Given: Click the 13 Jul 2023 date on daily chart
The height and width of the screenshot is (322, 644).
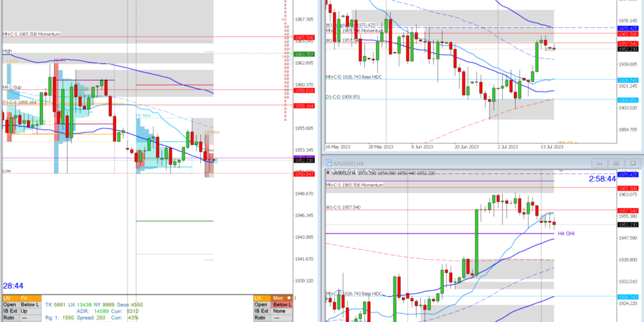Looking at the screenshot, I should coord(553,146).
